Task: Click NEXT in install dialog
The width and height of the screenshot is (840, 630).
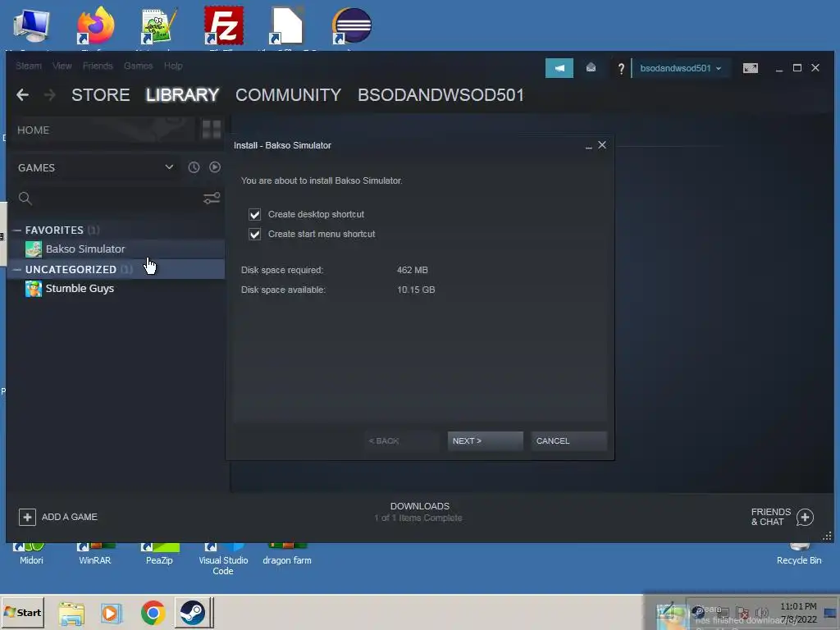Action: 486,441
